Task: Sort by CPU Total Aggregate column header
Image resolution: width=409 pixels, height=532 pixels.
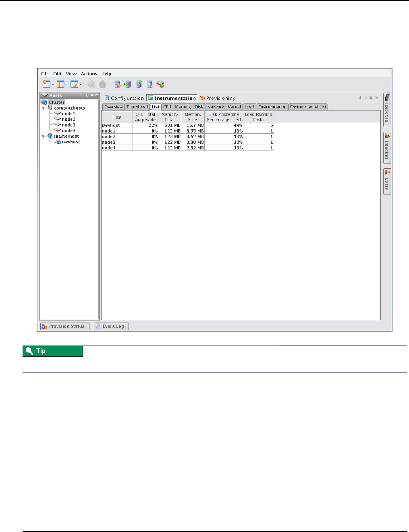Action: (145, 117)
